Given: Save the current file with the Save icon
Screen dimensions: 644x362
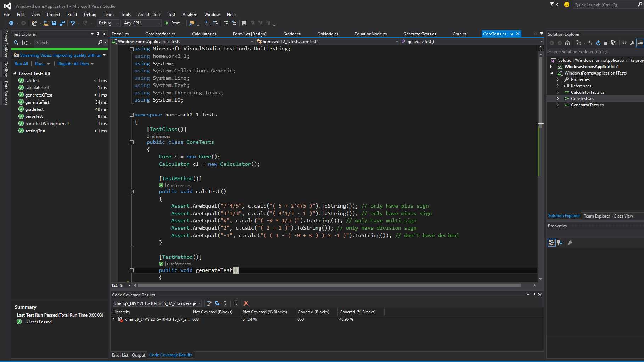Looking at the screenshot, I should click(54, 23).
